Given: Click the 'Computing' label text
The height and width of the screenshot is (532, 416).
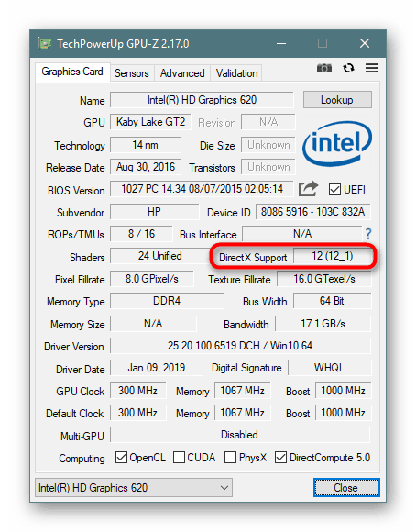Looking at the screenshot, I should [82, 459].
